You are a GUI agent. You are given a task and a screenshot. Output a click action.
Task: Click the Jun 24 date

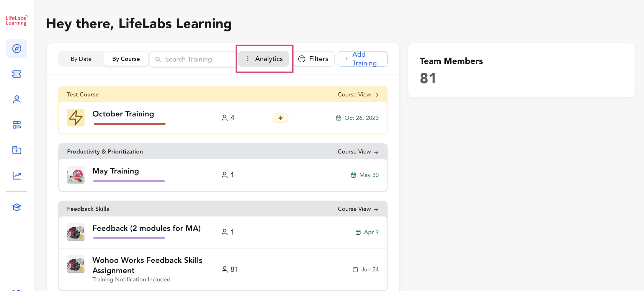370,269
